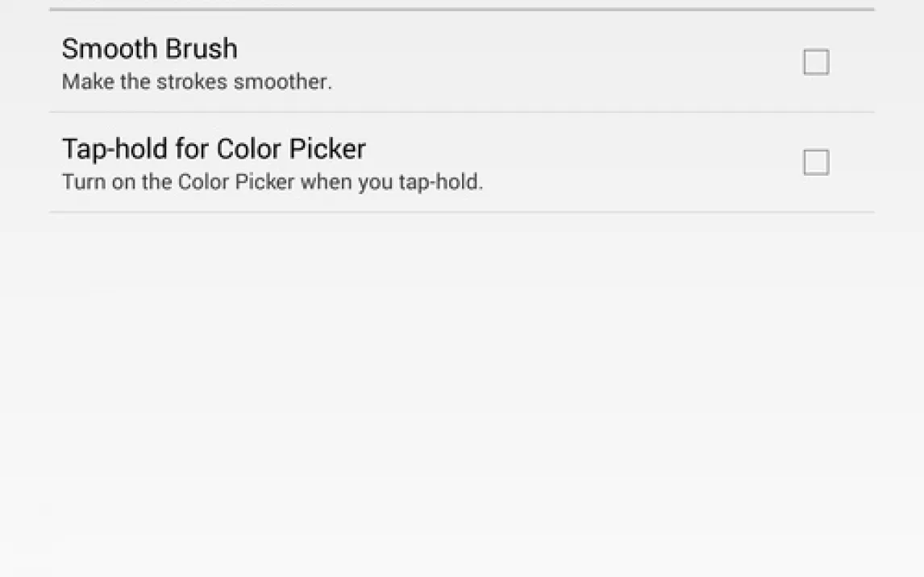Click the empty area below the settings list
The width and height of the screenshot is (924, 577).
pyautogui.click(x=461, y=387)
